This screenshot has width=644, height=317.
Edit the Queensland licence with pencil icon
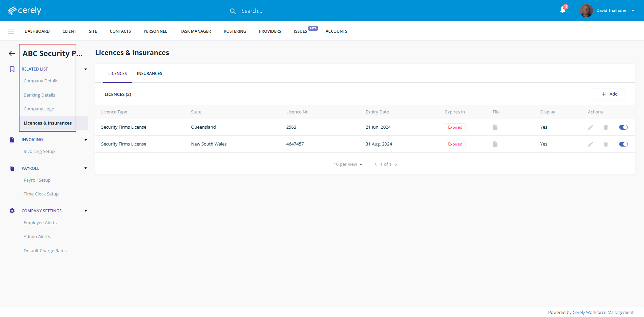[590, 127]
